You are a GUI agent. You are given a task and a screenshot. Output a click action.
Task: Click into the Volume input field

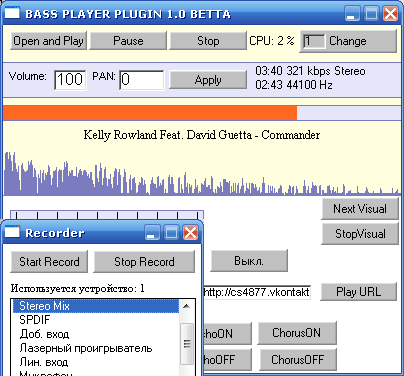(x=70, y=80)
